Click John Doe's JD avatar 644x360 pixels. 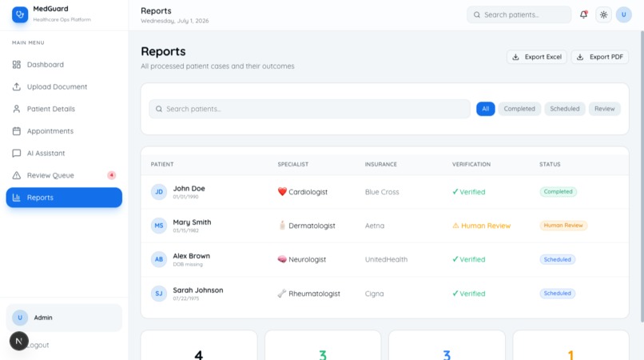(x=158, y=192)
